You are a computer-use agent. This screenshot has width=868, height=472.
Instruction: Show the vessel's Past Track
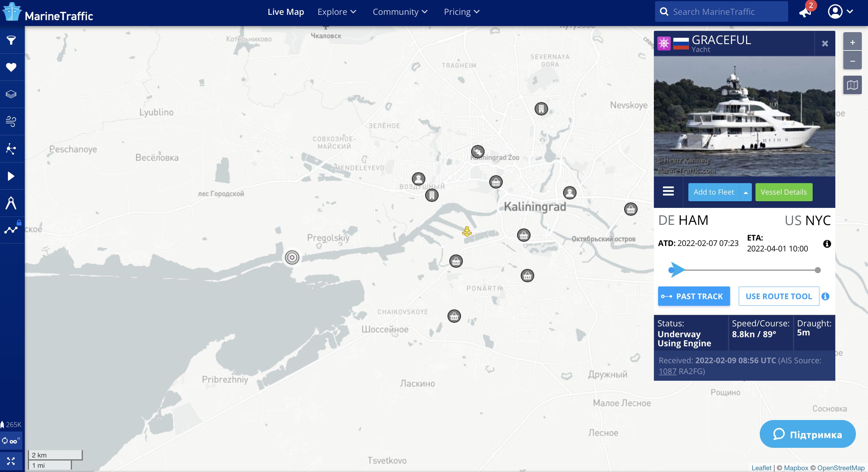[694, 296]
